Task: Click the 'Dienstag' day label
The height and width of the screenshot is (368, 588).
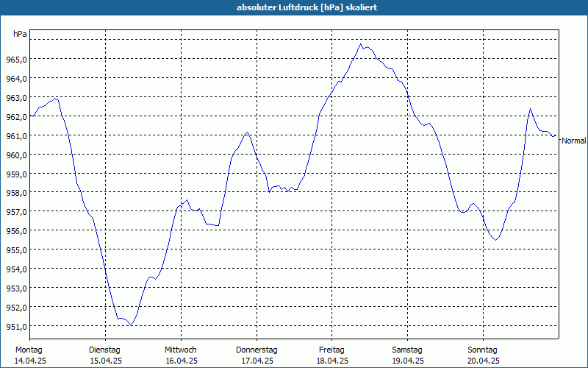Action: (x=104, y=350)
